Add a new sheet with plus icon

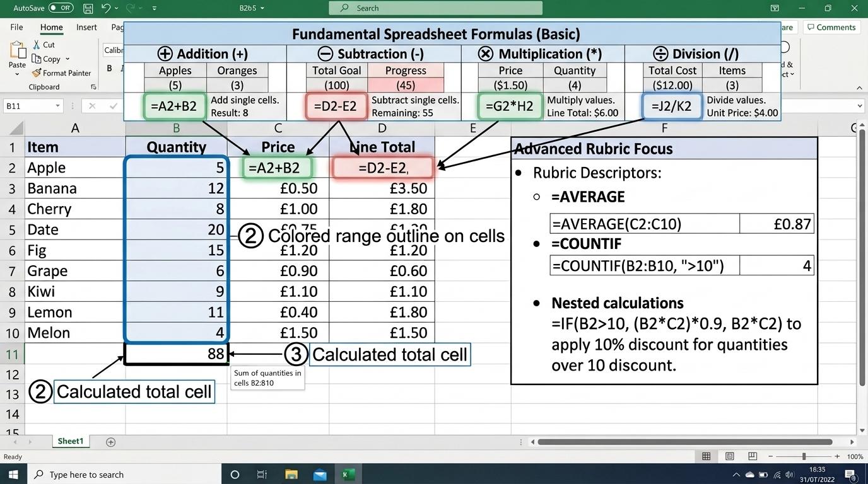point(110,442)
